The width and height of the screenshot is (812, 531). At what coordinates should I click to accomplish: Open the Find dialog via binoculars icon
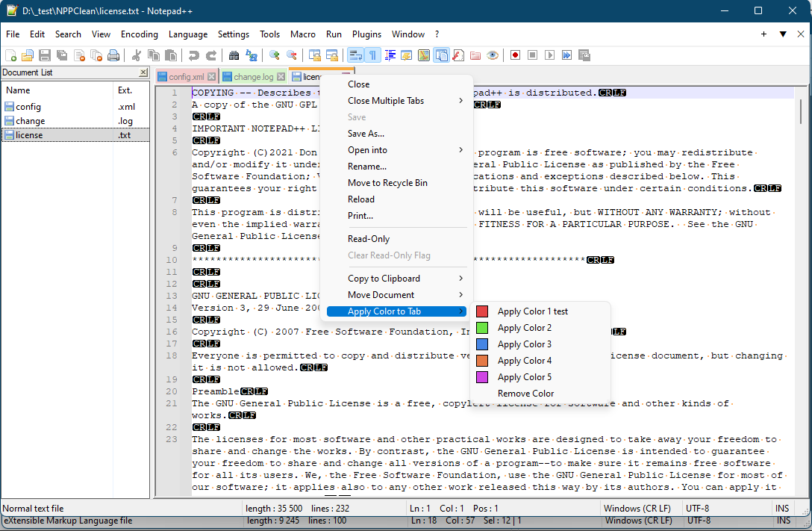point(234,55)
